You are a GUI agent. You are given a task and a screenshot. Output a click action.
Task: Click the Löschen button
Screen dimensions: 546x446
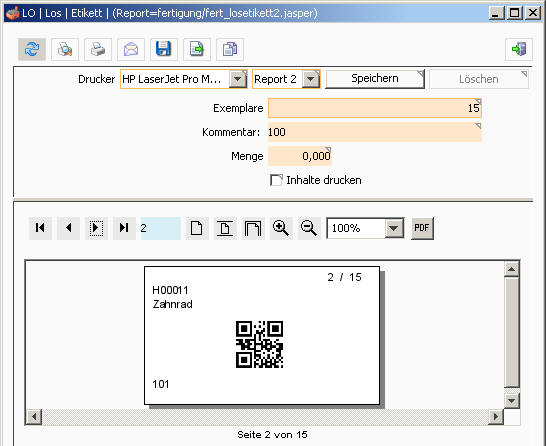(x=479, y=79)
